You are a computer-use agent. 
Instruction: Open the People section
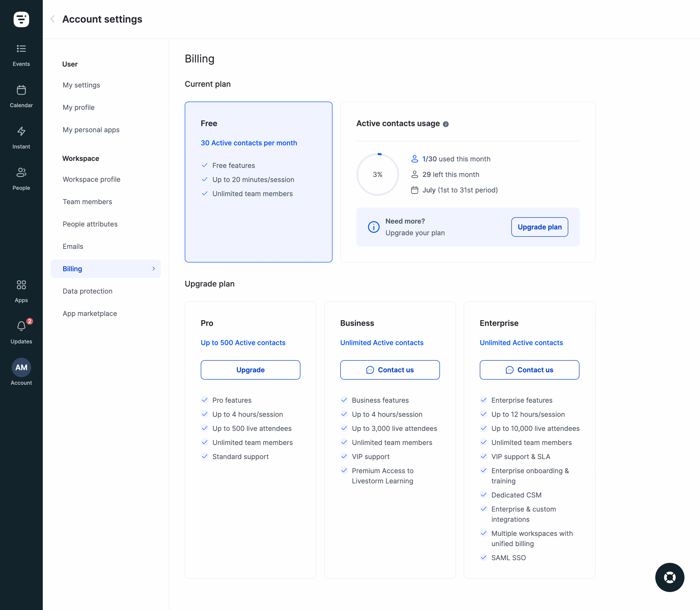click(x=21, y=179)
